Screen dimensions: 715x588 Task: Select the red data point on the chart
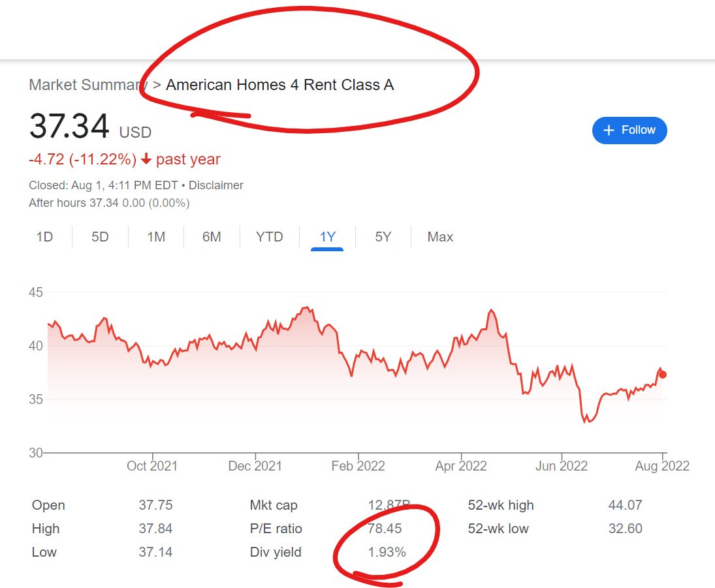tap(662, 374)
